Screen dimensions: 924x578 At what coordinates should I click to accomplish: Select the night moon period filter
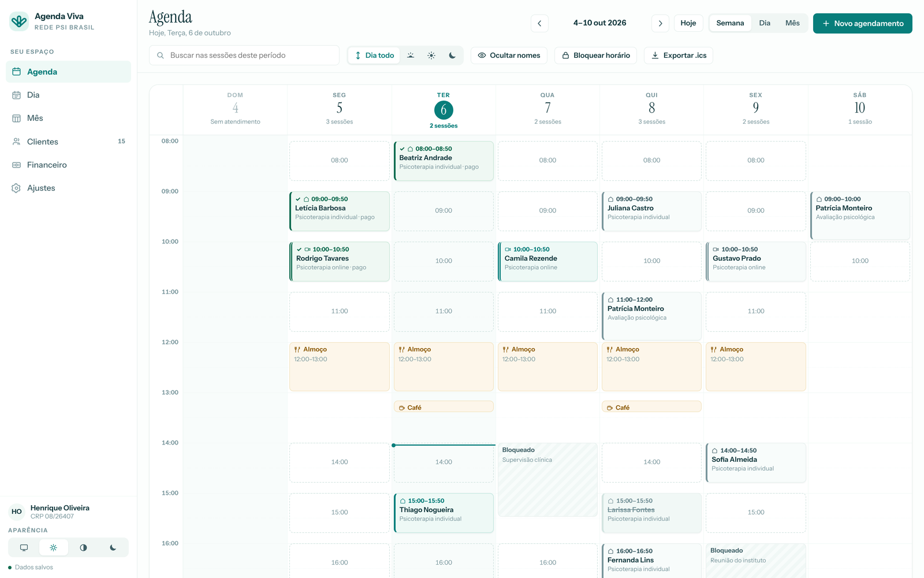pos(452,55)
